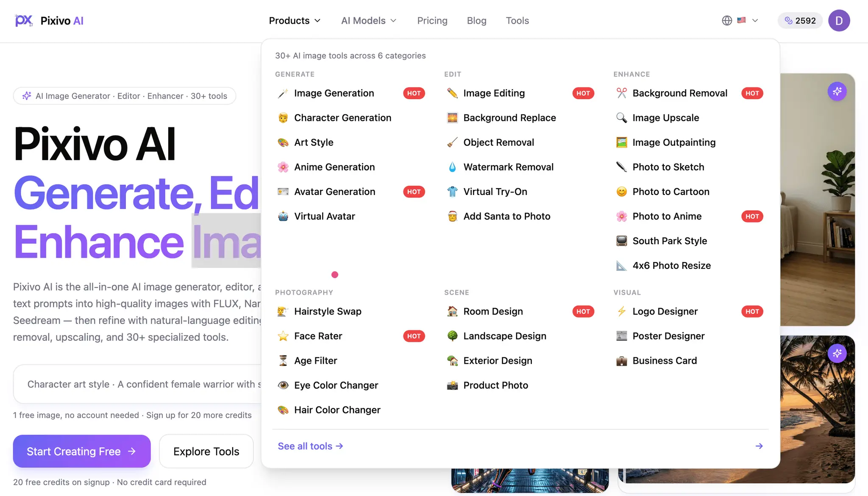Click sparkle button on the room image
The height and width of the screenshot is (496, 868).
837,91
